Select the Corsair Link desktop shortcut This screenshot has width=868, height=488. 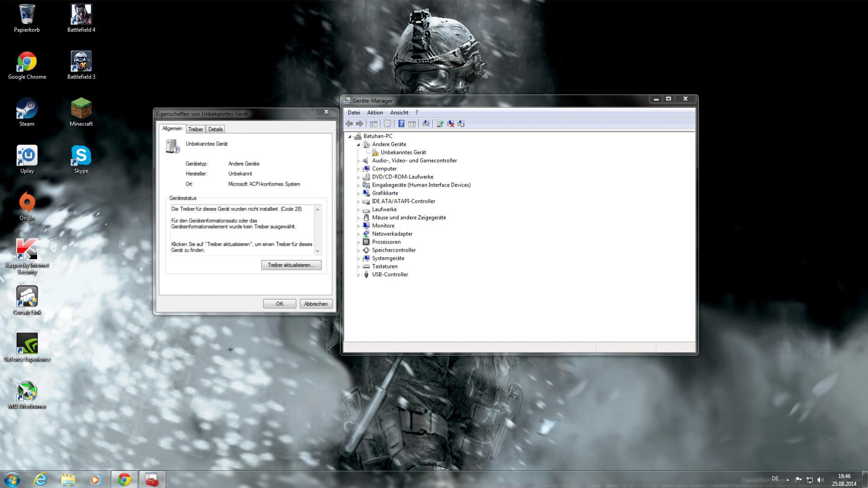[27, 301]
